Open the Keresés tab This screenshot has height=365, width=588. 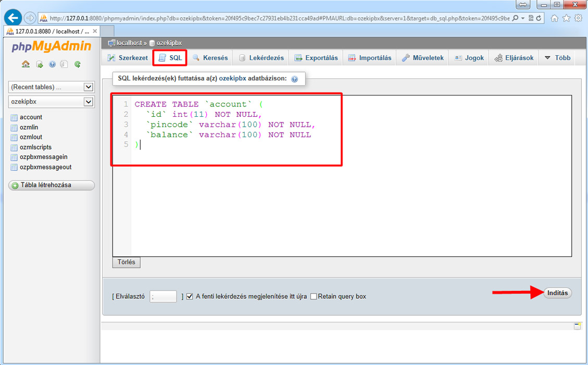pos(210,58)
